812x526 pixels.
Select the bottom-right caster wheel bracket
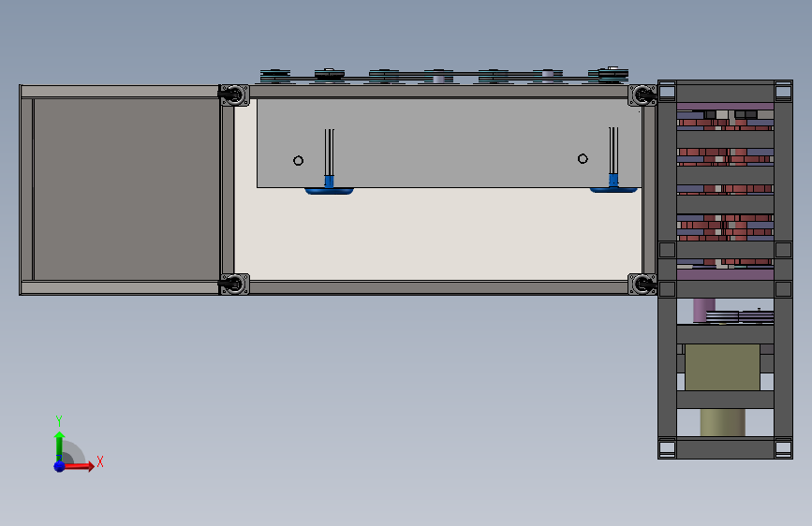pos(642,285)
